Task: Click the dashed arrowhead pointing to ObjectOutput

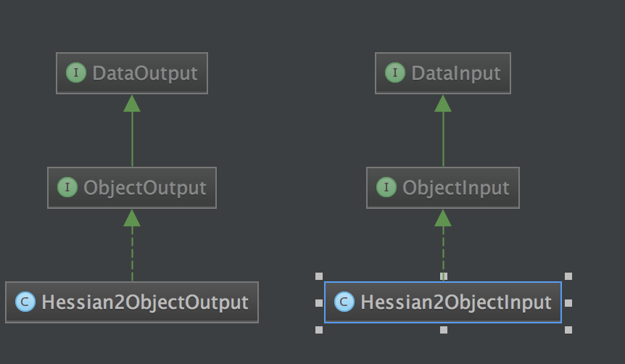Action: click(x=132, y=218)
